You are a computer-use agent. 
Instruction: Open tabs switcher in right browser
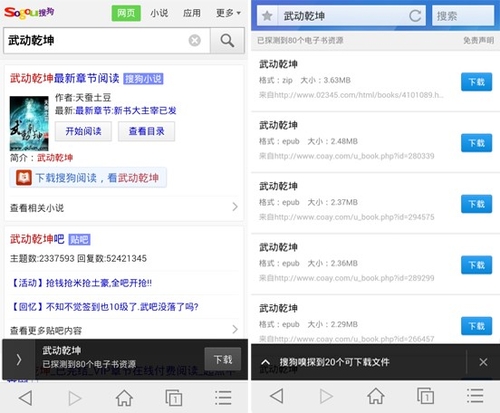click(425, 396)
